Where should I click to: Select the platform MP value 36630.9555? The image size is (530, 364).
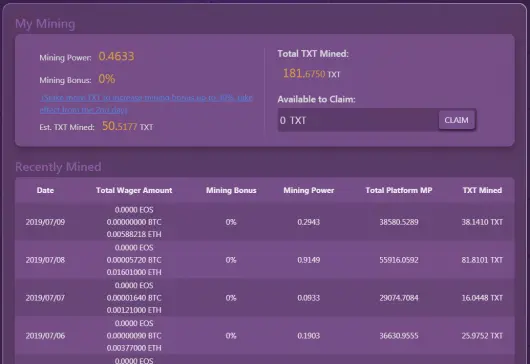399,336
